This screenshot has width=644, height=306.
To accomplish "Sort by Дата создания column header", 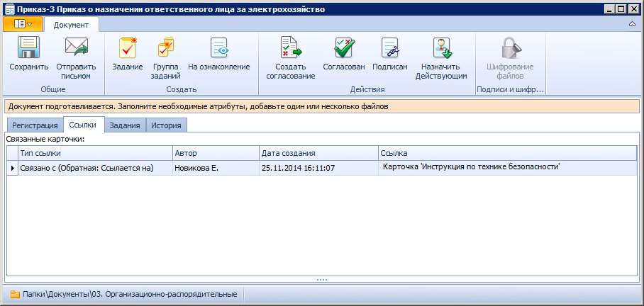I will coord(318,153).
